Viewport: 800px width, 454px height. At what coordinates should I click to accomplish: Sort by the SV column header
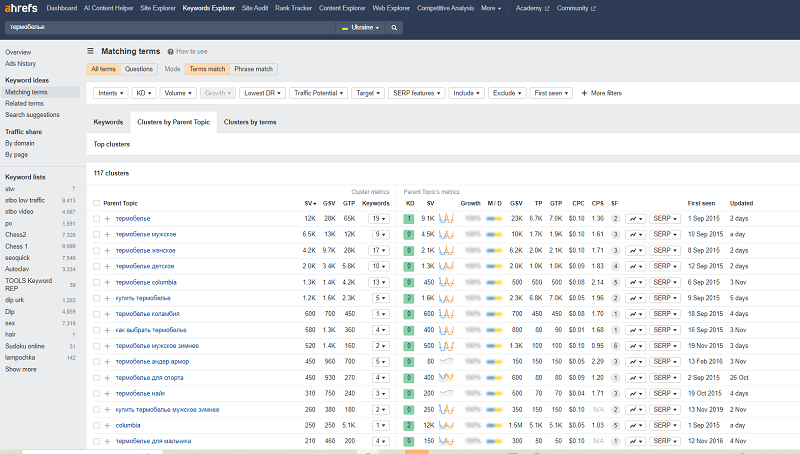tap(310, 203)
